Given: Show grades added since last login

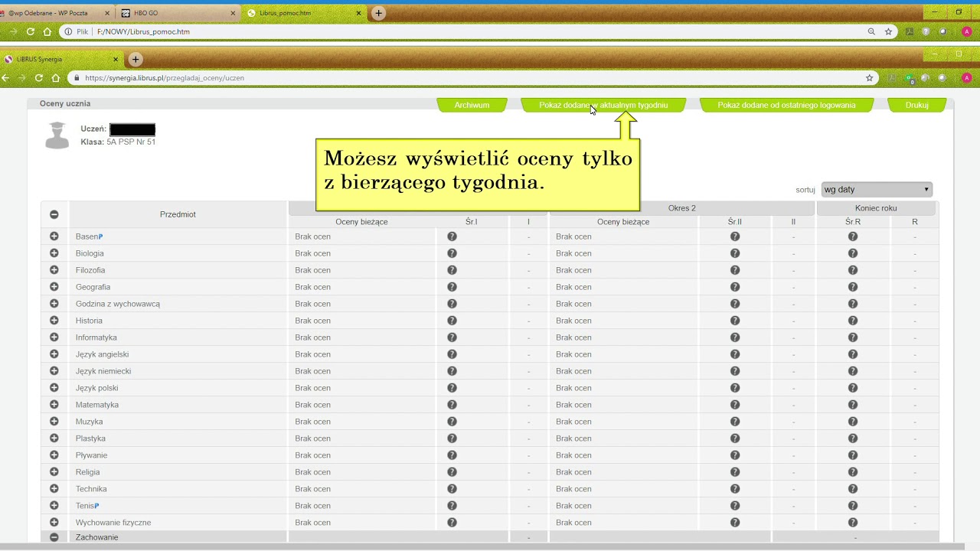Looking at the screenshot, I should coord(786,105).
